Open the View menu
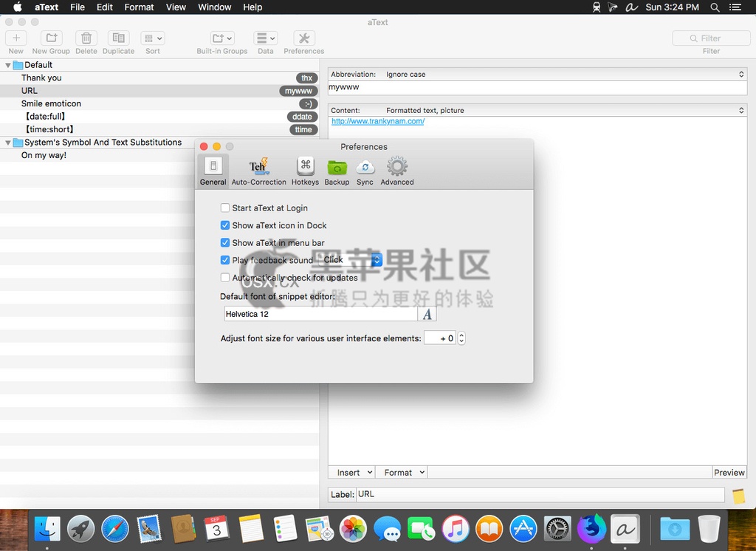This screenshot has height=551, width=756. 176,7
